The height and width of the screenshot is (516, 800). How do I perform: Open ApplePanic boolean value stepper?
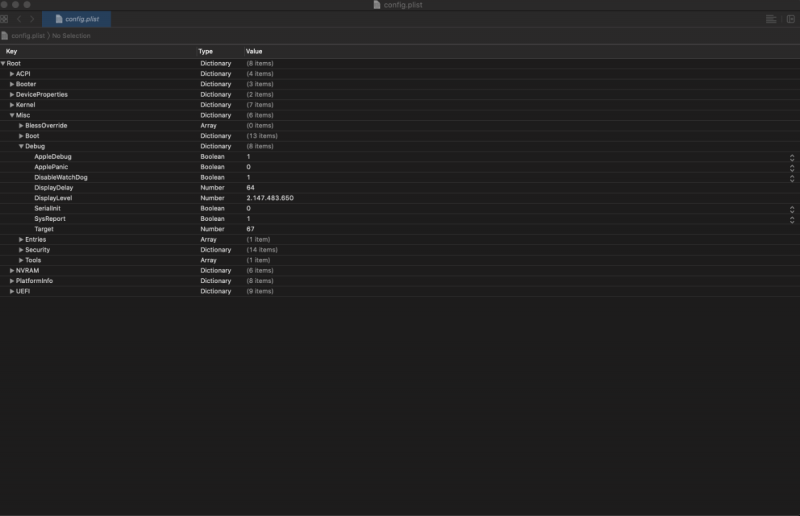click(792, 167)
